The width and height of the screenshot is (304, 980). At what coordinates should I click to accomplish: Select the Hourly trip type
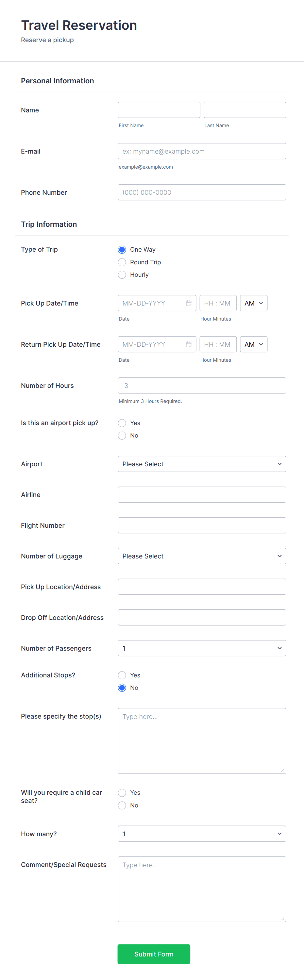click(x=122, y=274)
